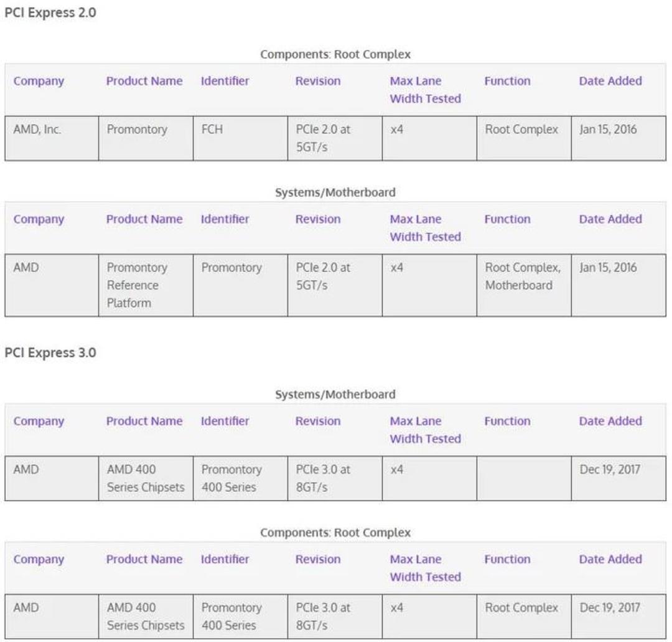672x642 pixels.
Task: Click "Promontory" product name in the FCH row
Action: click(x=137, y=130)
